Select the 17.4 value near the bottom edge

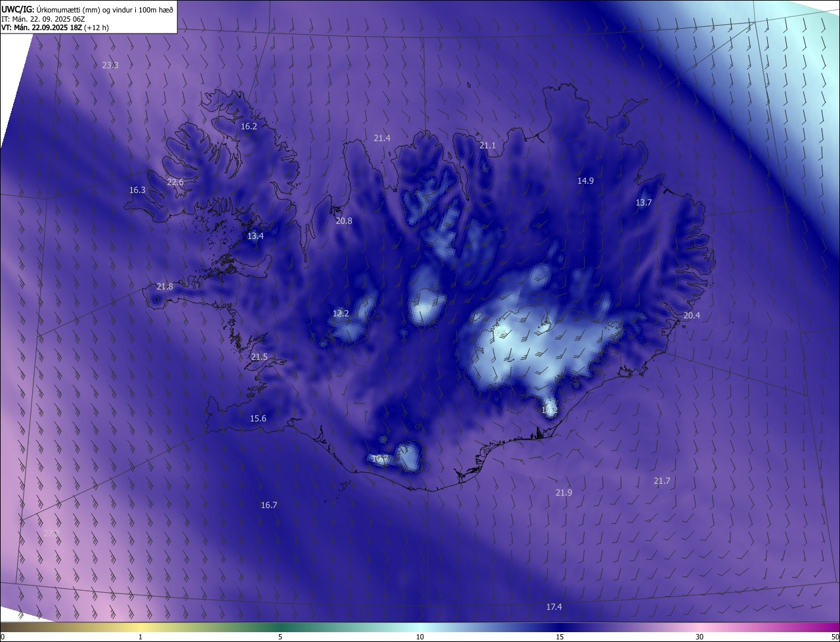point(554,607)
